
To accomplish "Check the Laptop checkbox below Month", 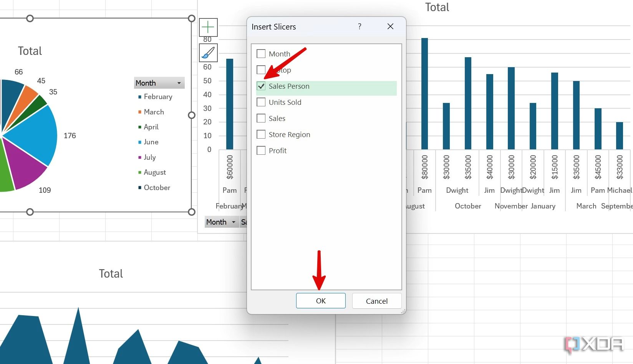I will (x=261, y=70).
